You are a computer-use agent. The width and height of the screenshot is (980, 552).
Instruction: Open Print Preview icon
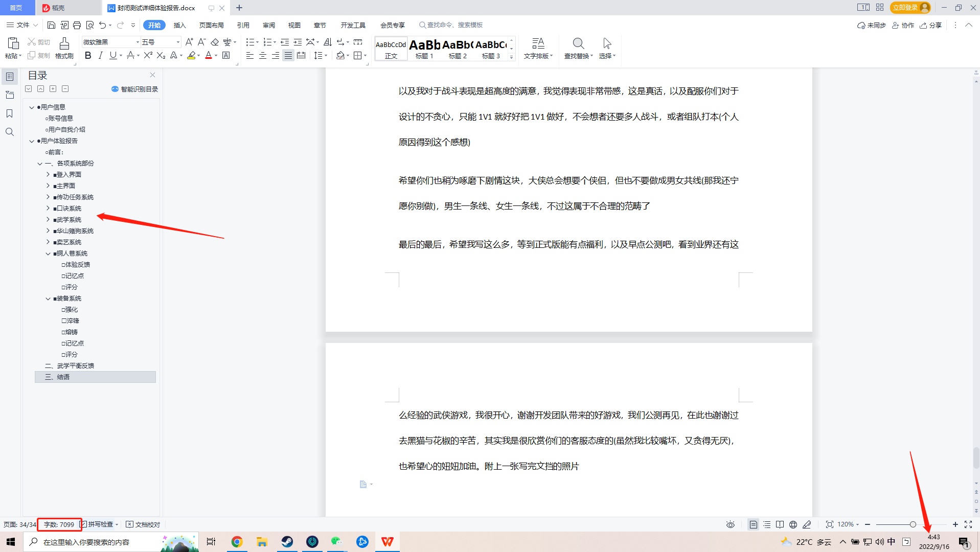point(90,25)
